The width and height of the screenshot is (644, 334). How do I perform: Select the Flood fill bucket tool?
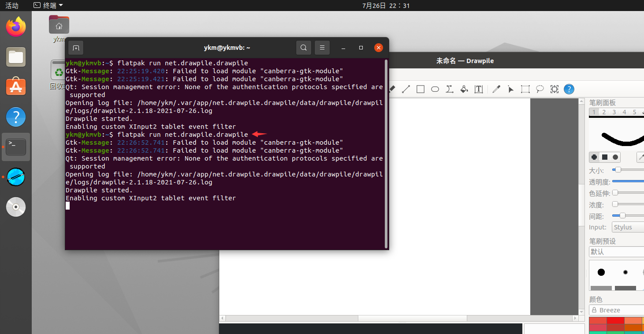464,89
